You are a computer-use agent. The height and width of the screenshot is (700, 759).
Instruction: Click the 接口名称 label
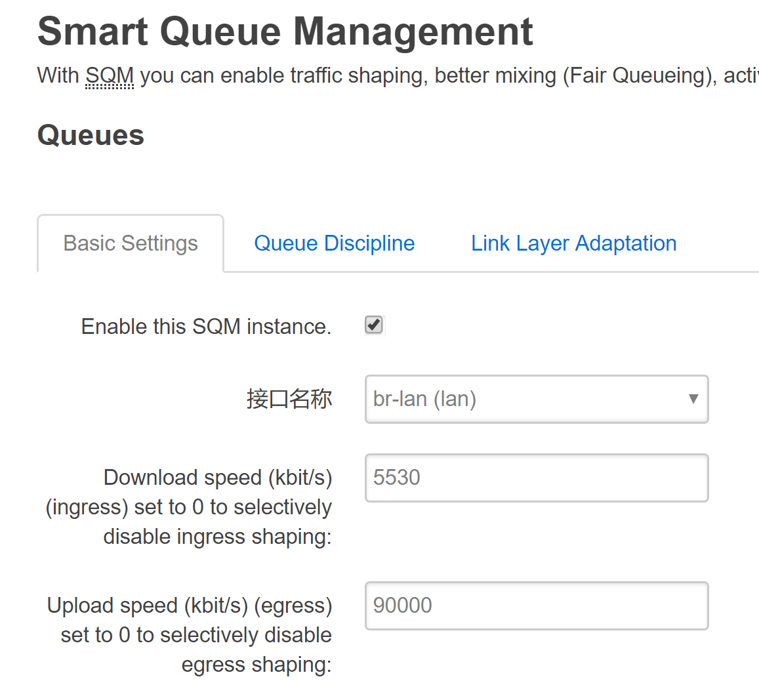pos(289,399)
